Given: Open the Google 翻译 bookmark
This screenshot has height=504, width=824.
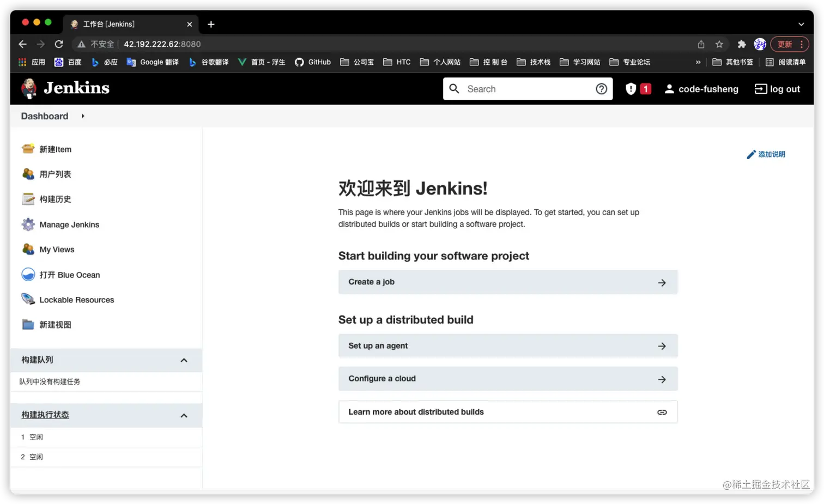Looking at the screenshot, I should click(153, 62).
